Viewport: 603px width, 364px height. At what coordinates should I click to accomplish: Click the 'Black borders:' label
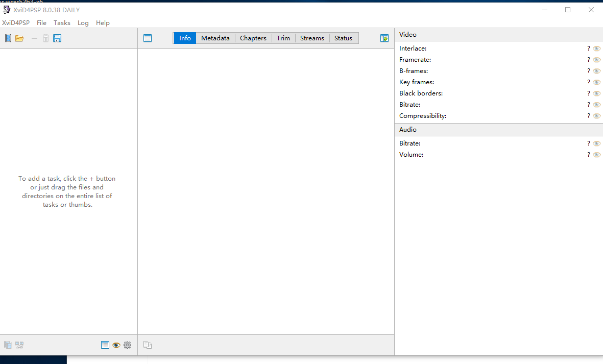[421, 93]
